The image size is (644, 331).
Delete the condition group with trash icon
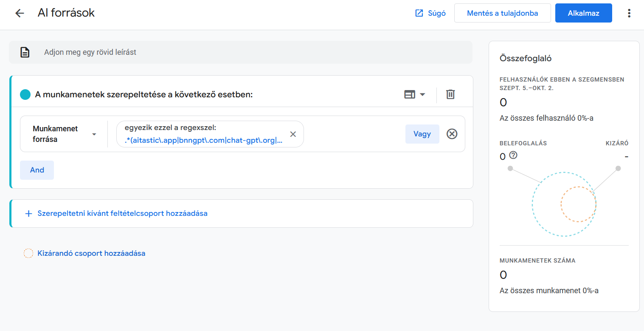[450, 94]
